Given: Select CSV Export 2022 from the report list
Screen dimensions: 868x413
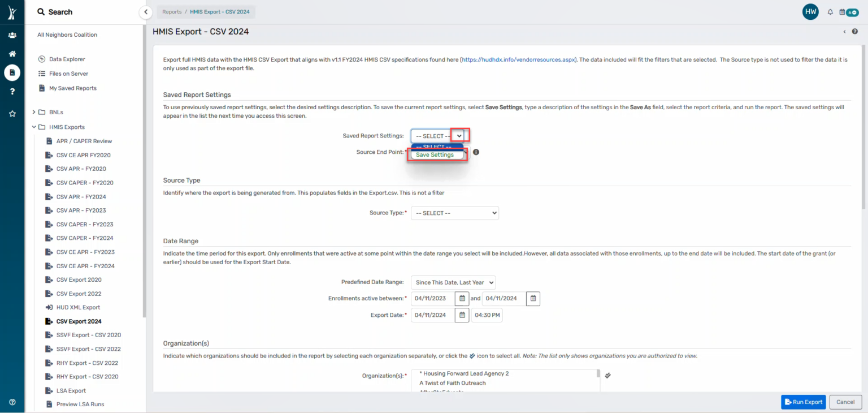Looking at the screenshot, I should click(79, 293).
